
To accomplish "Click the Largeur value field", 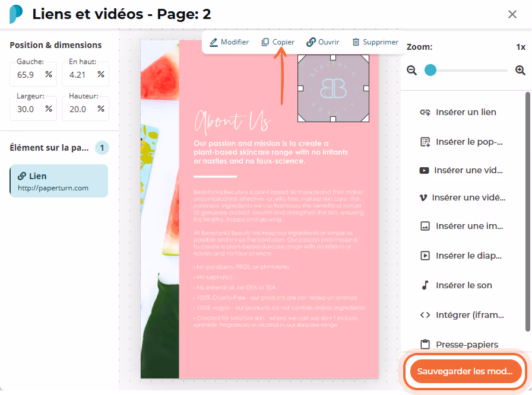I will coord(33,109).
